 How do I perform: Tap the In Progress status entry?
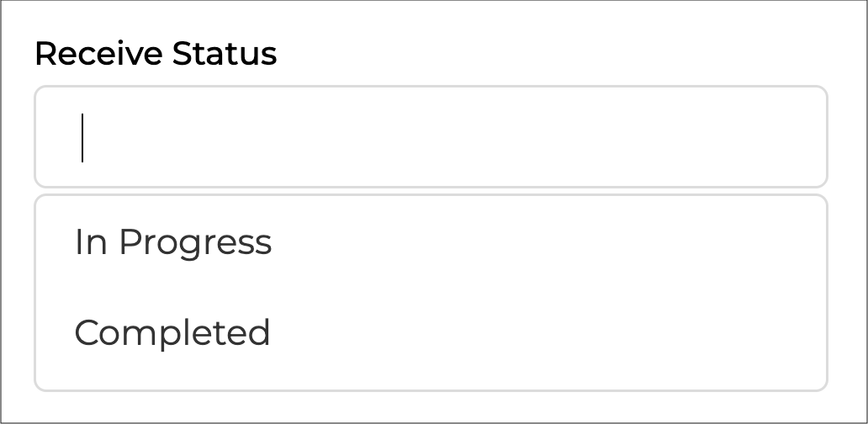point(173,242)
